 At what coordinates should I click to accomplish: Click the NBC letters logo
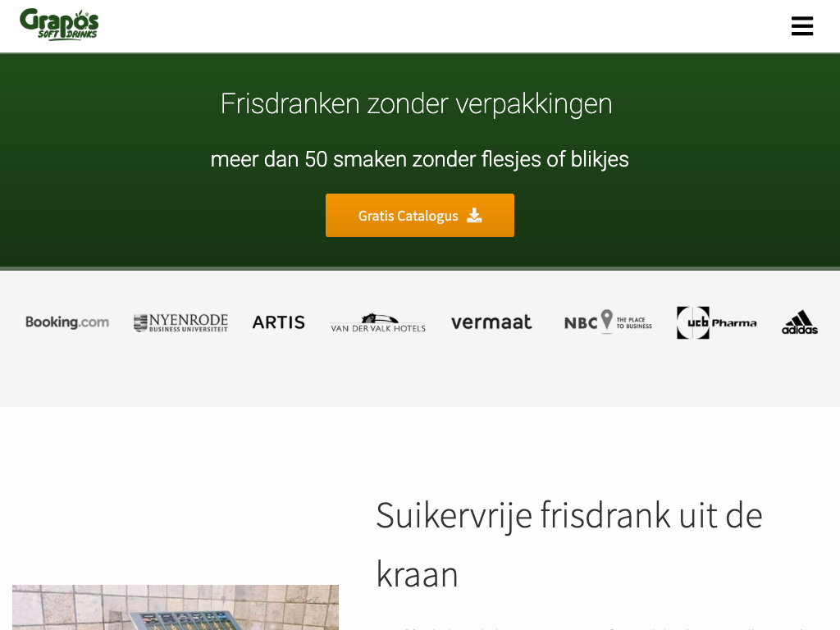tap(581, 323)
